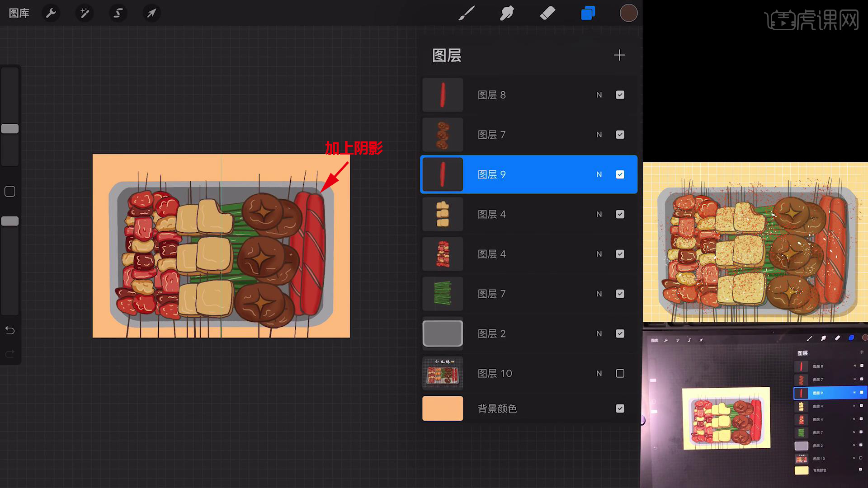Hide layer 图层 8 via checkbox

[620, 95]
